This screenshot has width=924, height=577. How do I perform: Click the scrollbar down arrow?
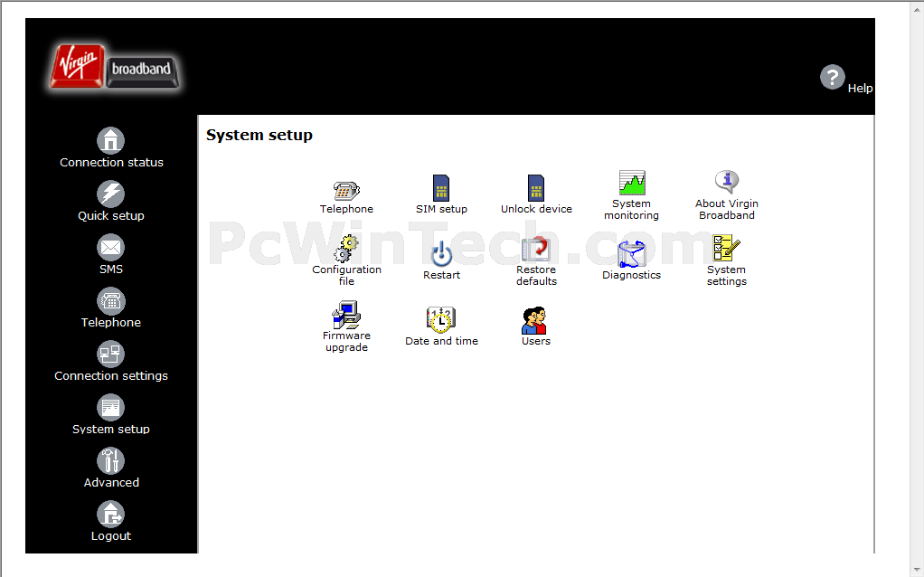coord(918,570)
